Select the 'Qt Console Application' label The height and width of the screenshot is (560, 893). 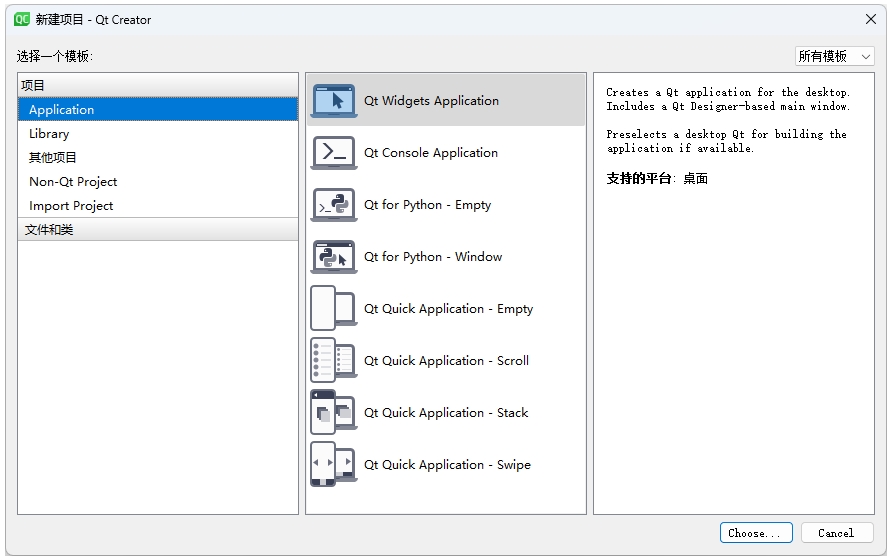pyautogui.click(x=431, y=153)
